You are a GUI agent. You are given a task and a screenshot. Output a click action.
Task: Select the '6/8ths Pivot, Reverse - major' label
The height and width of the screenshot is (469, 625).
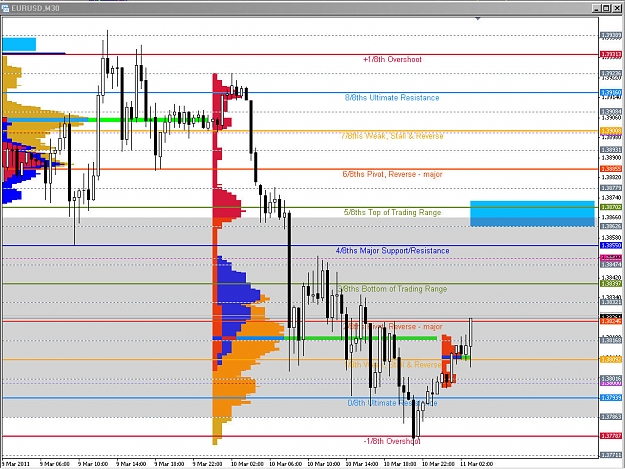392,174
